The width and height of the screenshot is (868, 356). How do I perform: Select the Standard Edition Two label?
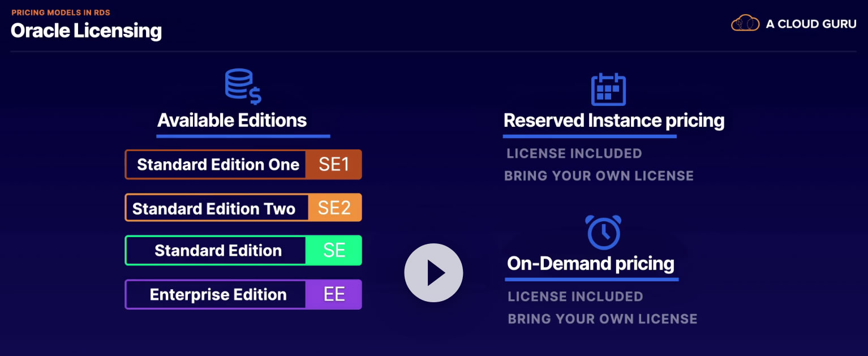coord(214,208)
